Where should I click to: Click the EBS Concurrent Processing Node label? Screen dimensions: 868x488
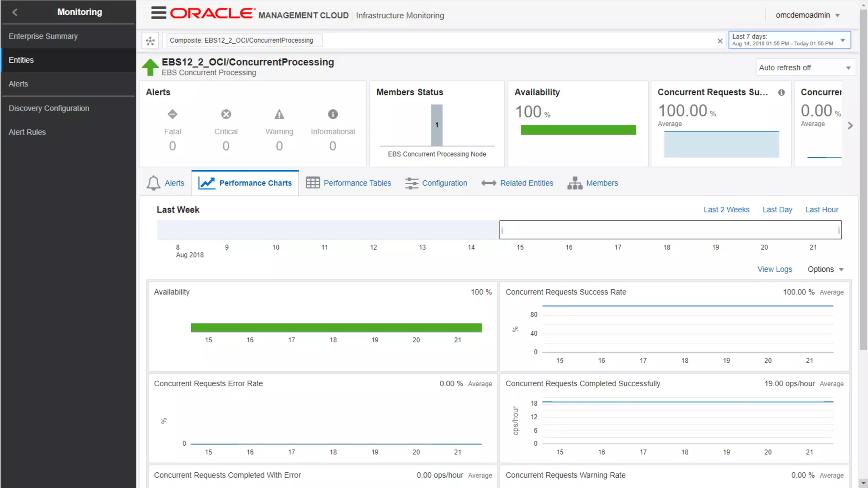click(x=437, y=154)
